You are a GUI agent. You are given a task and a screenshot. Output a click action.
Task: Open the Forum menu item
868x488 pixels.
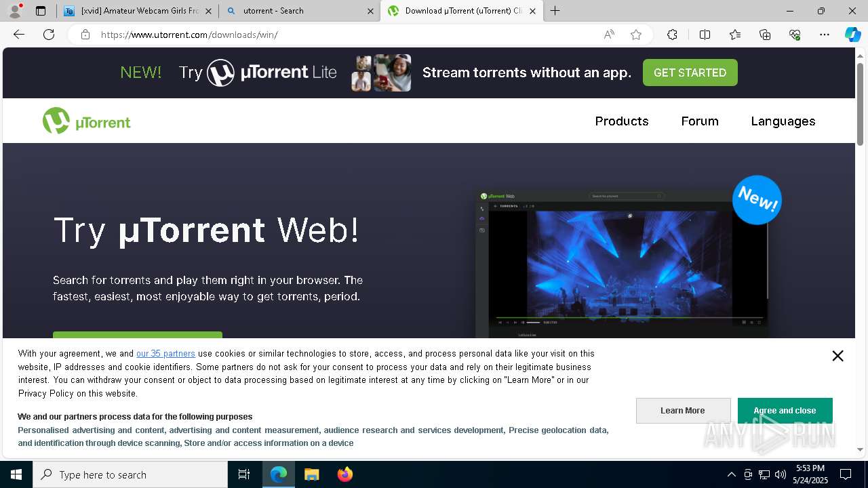tap(700, 121)
